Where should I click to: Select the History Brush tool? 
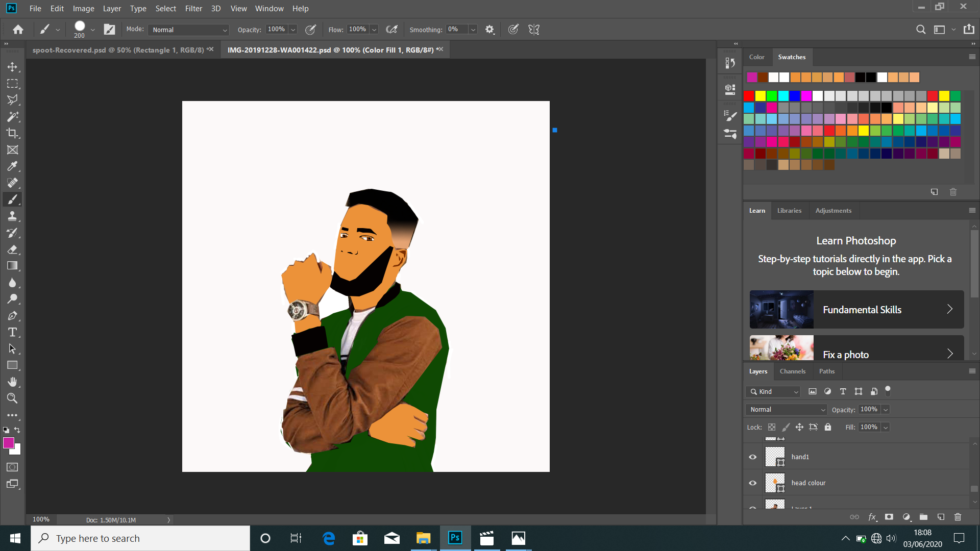pyautogui.click(x=12, y=233)
